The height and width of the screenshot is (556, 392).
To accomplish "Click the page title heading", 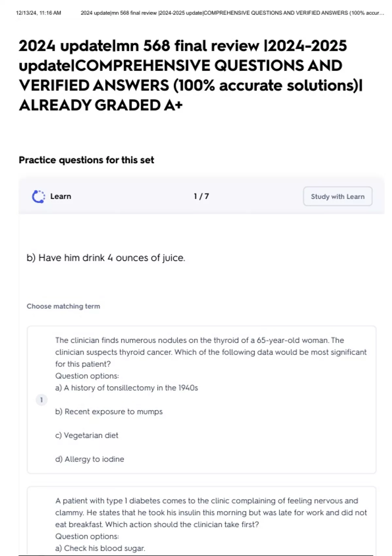I will (x=191, y=75).
